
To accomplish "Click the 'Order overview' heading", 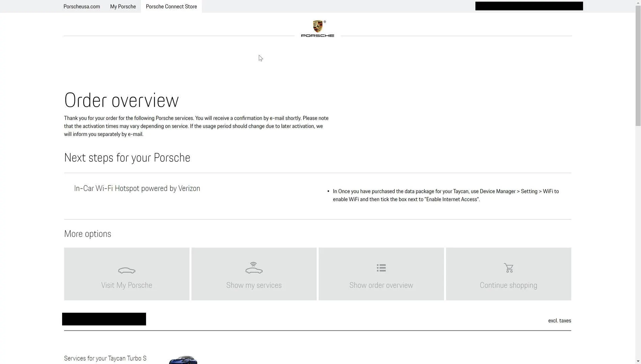I will (x=121, y=100).
